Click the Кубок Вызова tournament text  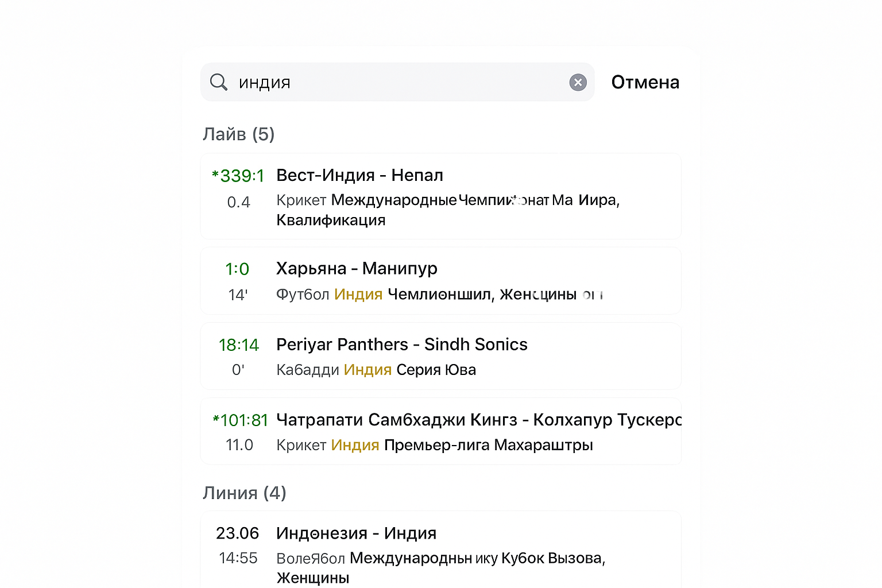click(x=551, y=558)
